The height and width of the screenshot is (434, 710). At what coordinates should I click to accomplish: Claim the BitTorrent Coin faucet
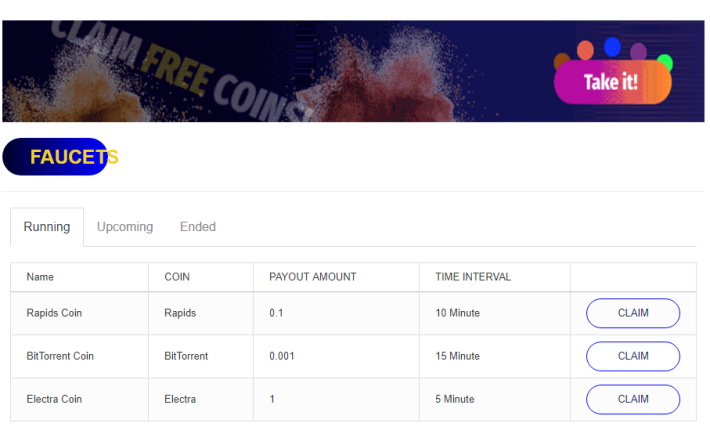(633, 356)
